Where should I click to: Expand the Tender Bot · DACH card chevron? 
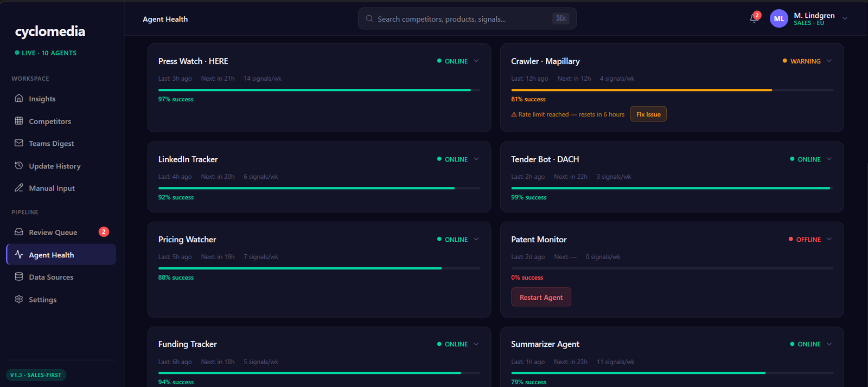point(829,159)
